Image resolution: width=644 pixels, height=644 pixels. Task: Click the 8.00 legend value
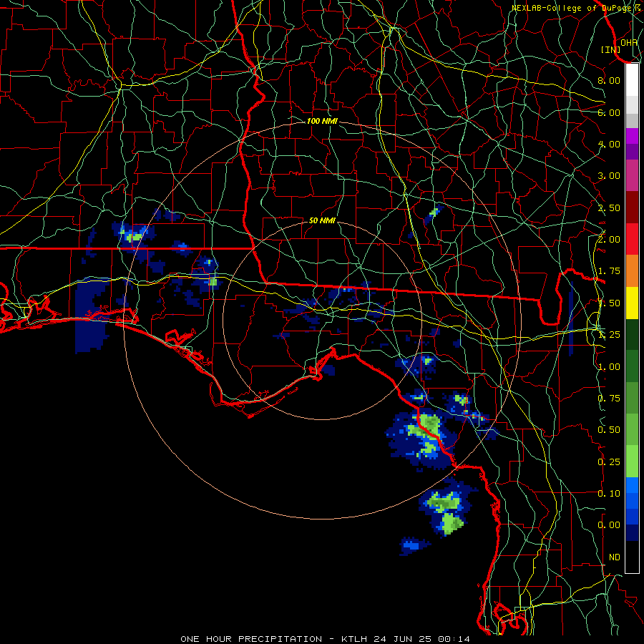pyautogui.click(x=609, y=80)
